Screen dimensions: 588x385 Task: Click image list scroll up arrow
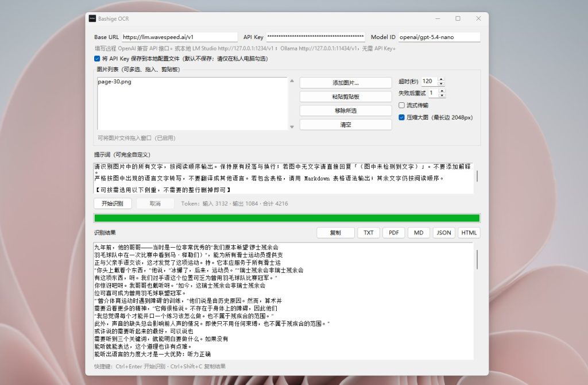292,81
